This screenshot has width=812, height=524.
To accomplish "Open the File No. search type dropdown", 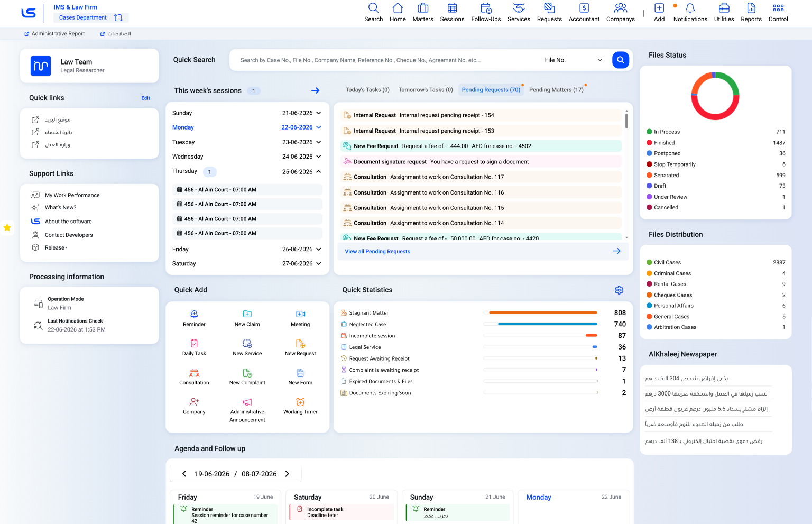I will point(574,60).
